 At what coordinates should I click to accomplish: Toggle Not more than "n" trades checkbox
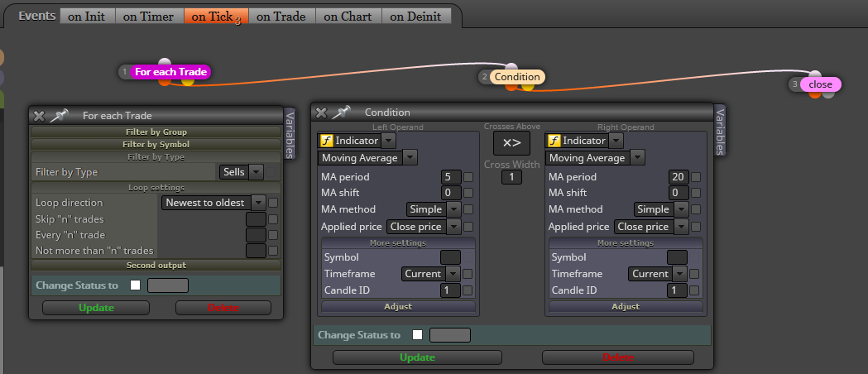tap(273, 251)
